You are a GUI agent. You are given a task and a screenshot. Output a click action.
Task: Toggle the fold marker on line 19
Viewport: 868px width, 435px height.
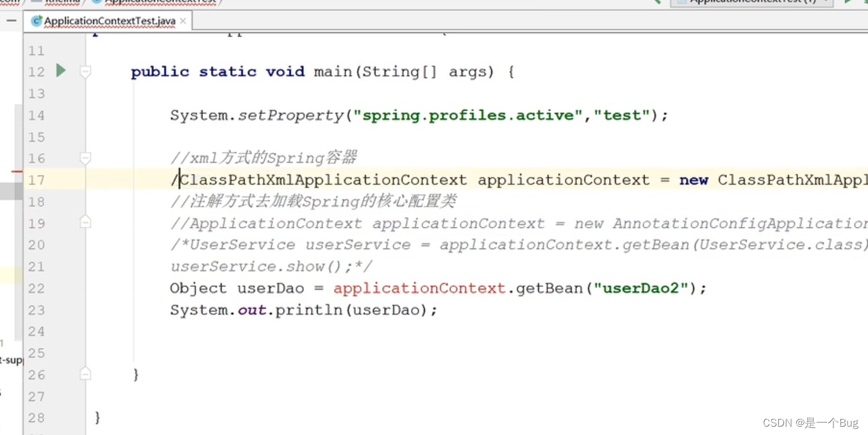click(x=85, y=222)
